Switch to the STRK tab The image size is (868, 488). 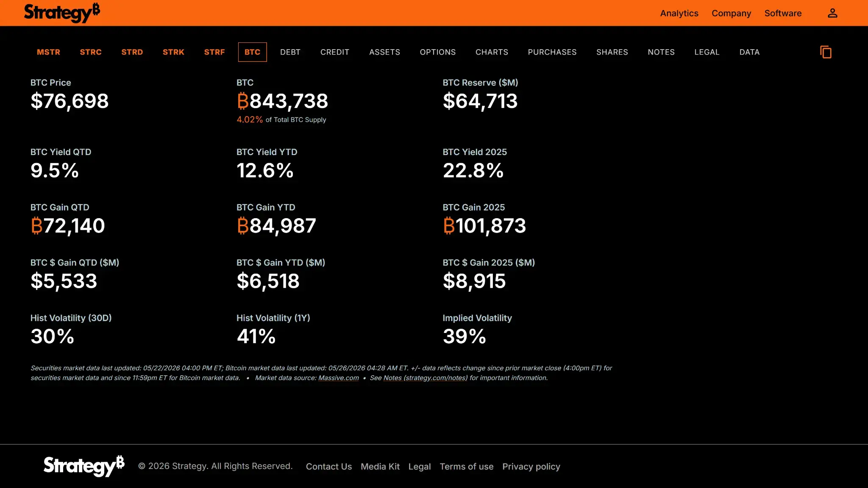[x=173, y=52]
